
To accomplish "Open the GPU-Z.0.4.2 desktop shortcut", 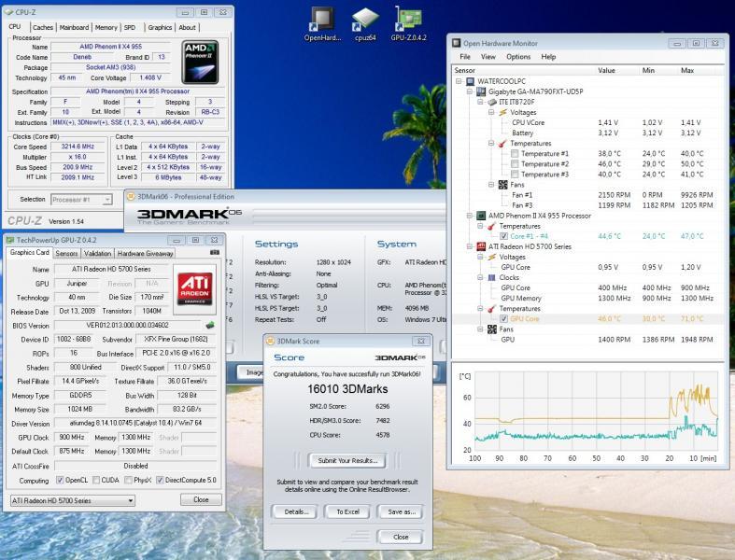I will 408,24.
